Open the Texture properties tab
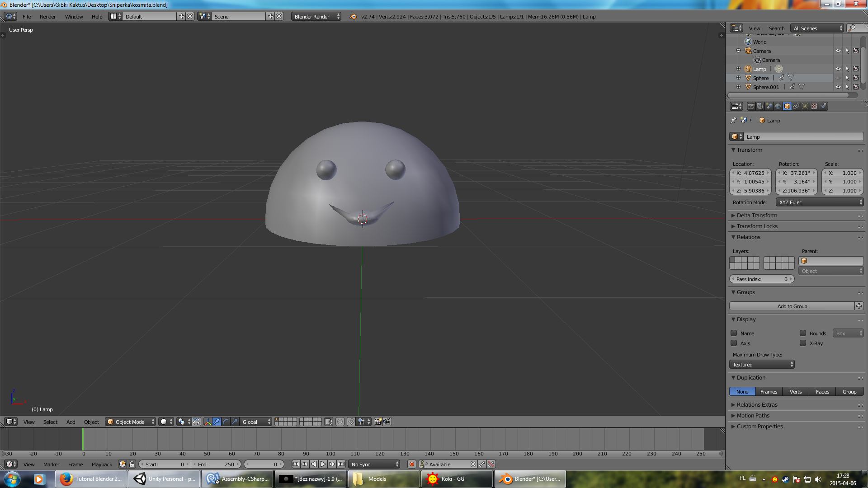This screenshot has width=868, height=488. (x=814, y=106)
